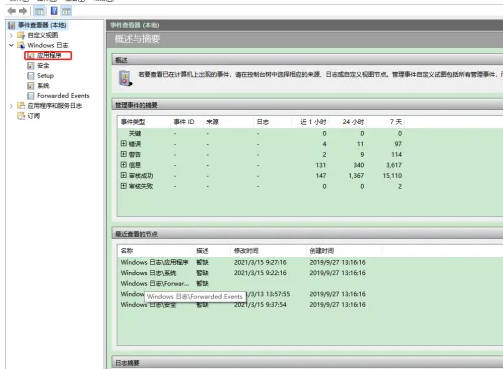
Task: Click the Back arrow toolbar icon
Action: click(x=12, y=11)
